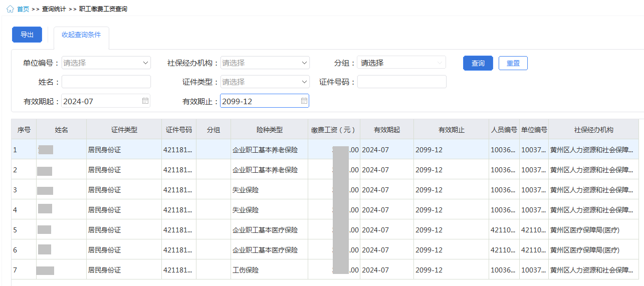Viewport: 644px width, 286px height.
Task: Select row 5 企业职工基本医疗保险 cell
Action: [270, 230]
